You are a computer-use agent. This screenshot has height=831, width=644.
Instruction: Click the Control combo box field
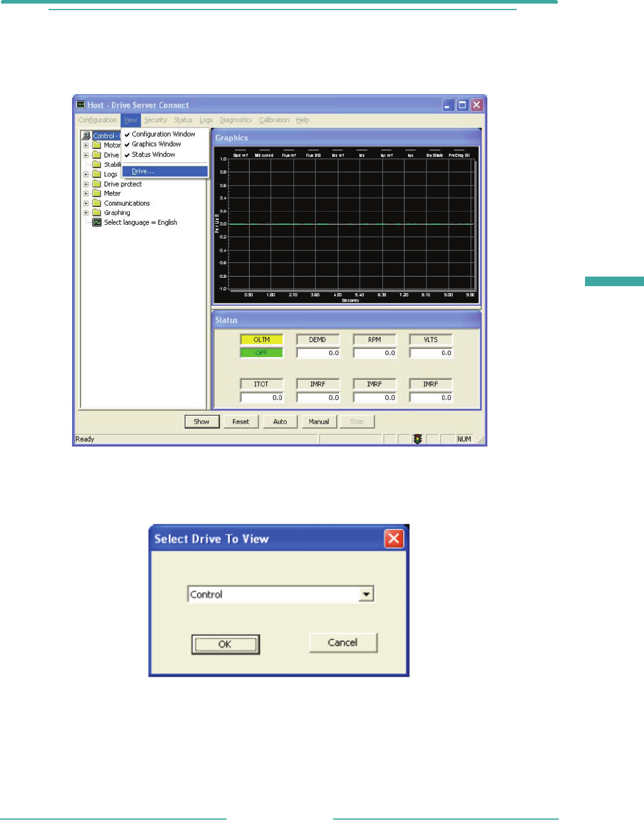pyautogui.click(x=281, y=594)
